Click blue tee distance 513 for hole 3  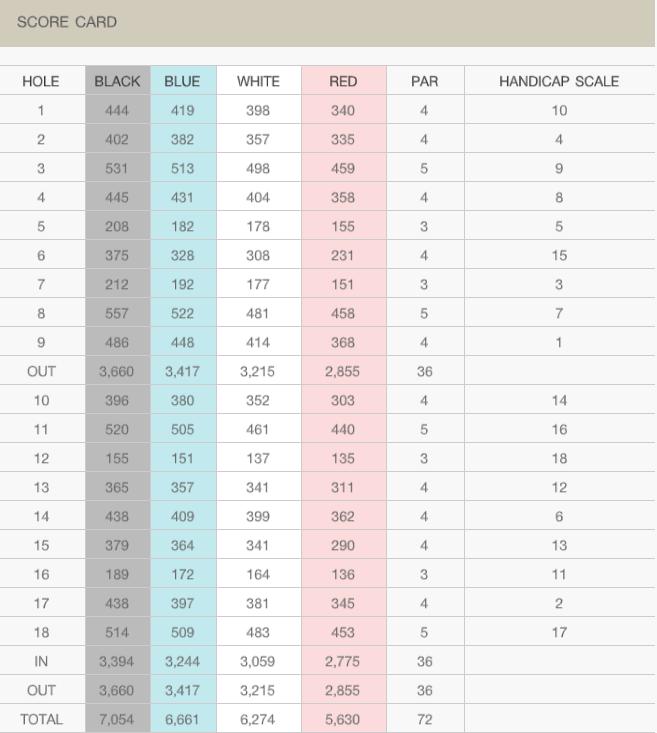coord(182,168)
